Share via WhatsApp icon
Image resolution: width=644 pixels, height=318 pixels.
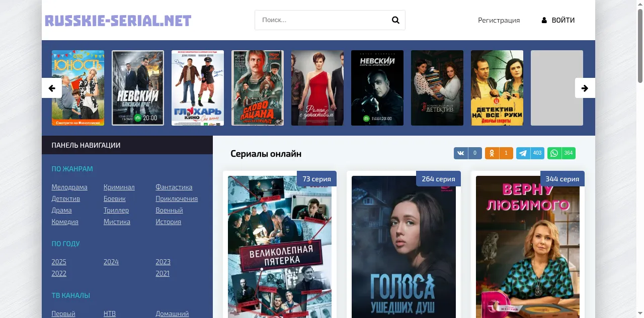click(554, 153)
